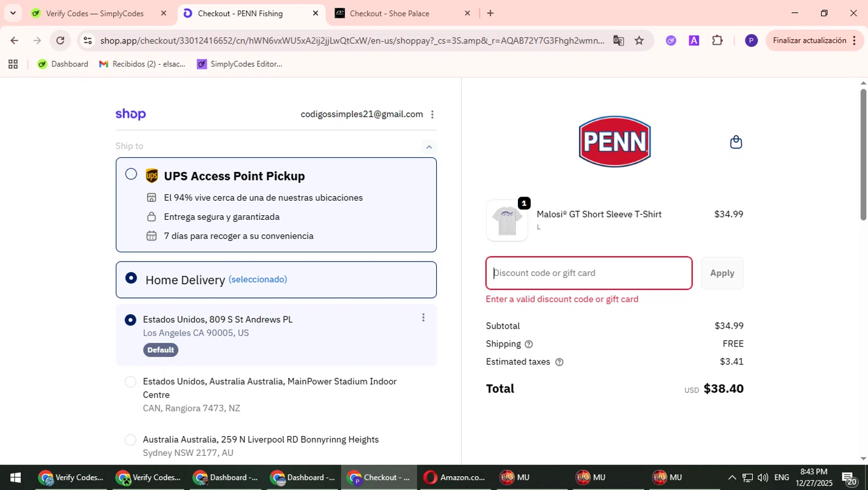Collapse the Ship to section
This screenshot has width=868, height=490.
coord(429,146)
